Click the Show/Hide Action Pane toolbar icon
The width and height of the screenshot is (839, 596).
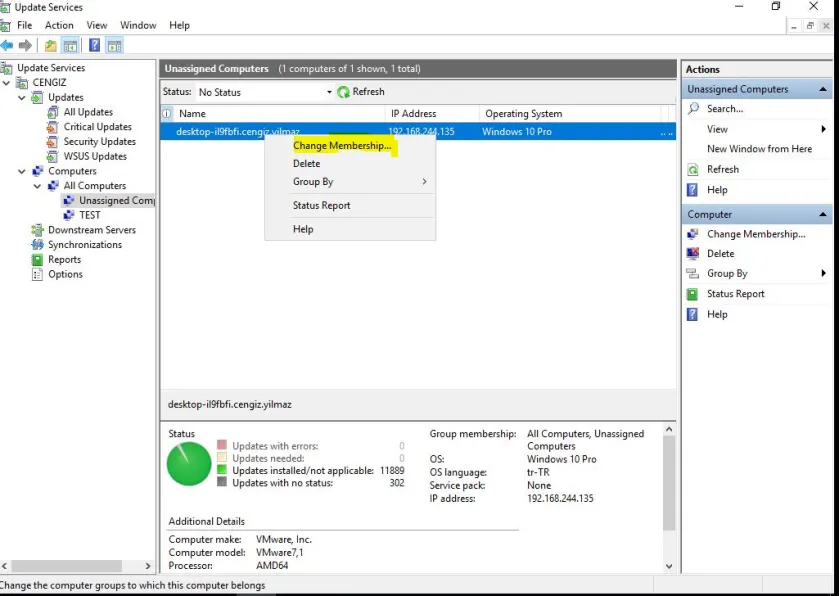pos(114,45)
